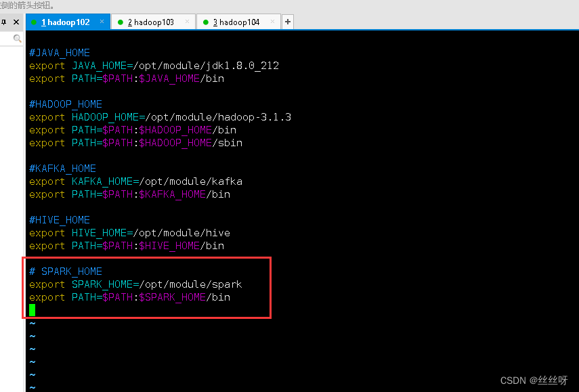Click the PATH=$PATH:$SPARK_HOME/bin line
Image resolution: width=579 pixels, height=392 pixels.
129,297
